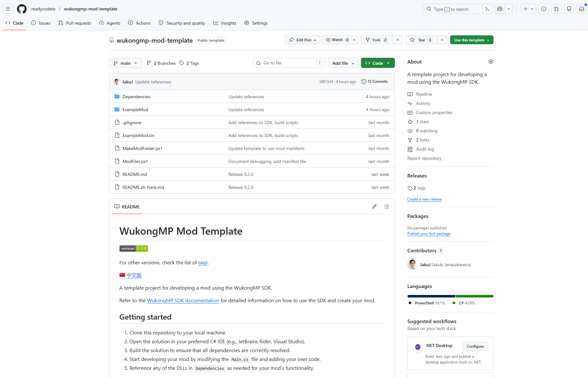Image resolution: width=588 pixels, height=378 pixels.
Task: Open the Edit Pins dropdown
Action: tap(303, 40)
